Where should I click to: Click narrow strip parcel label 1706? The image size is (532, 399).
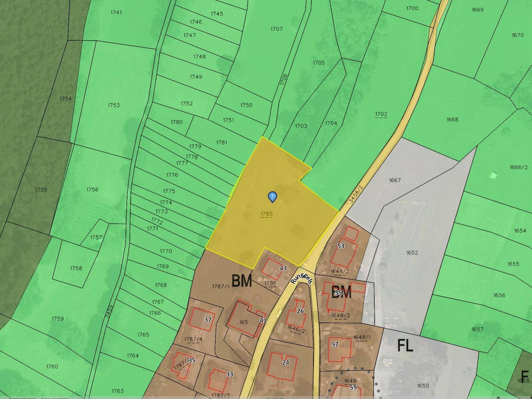(x=283, y=79)
